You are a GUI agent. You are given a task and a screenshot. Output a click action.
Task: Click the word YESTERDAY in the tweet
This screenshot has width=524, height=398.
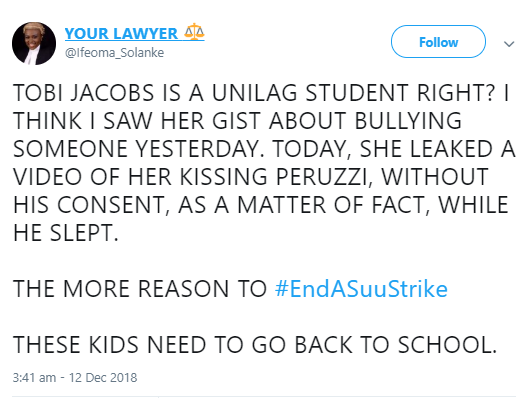click(200, 149)
